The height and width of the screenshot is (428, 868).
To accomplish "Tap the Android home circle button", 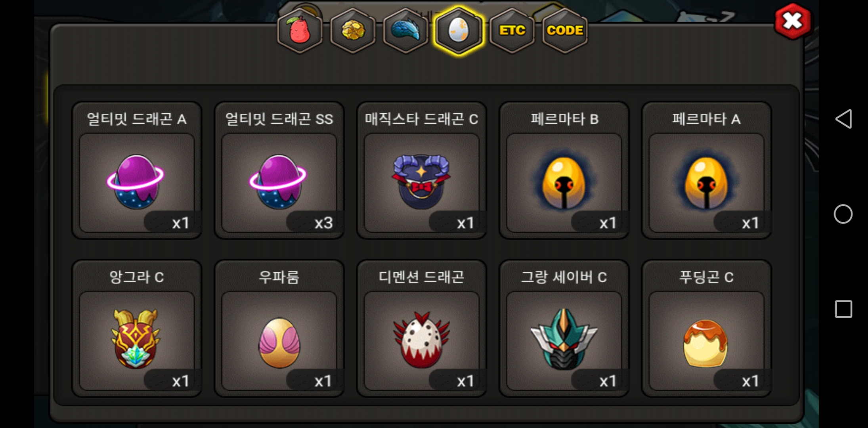I will click(843, 214).
